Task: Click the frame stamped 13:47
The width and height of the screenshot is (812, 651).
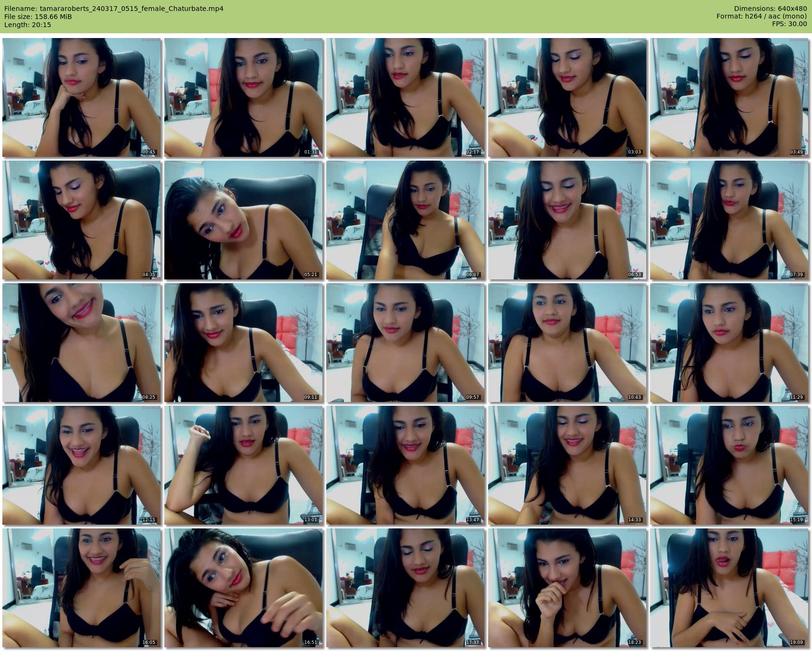Action: coord(406,465)
